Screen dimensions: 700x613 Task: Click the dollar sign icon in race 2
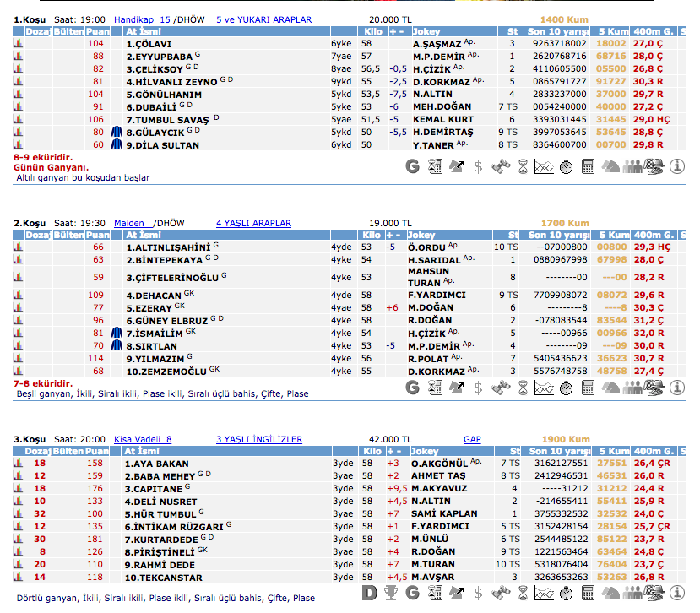click(x=479, y=388)
